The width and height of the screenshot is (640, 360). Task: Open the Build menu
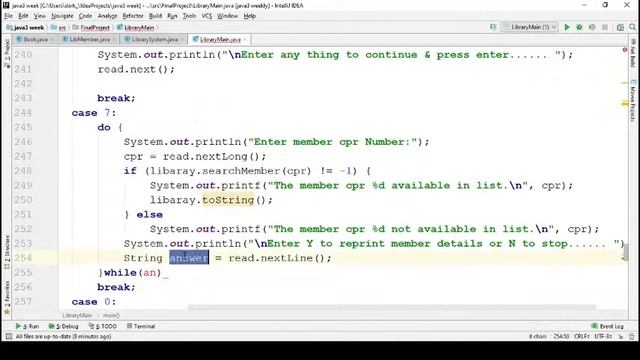point(156,16)
